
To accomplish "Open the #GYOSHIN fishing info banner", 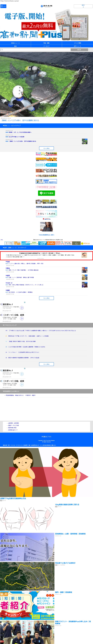I will click(x=46, y=171).
